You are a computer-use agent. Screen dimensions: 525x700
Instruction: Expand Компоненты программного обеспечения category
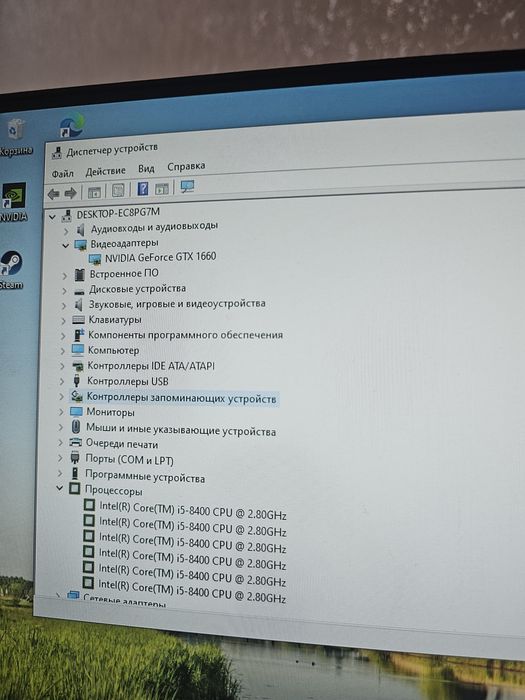(63, 336)
